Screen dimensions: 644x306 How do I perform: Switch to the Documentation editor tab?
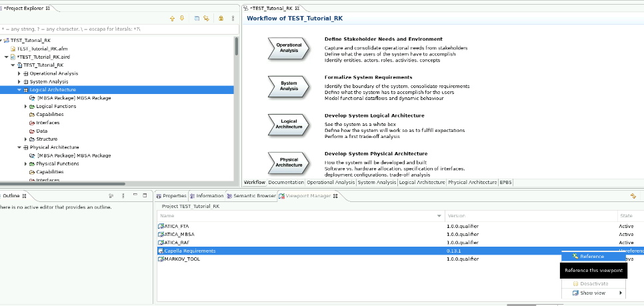point(286,183)
